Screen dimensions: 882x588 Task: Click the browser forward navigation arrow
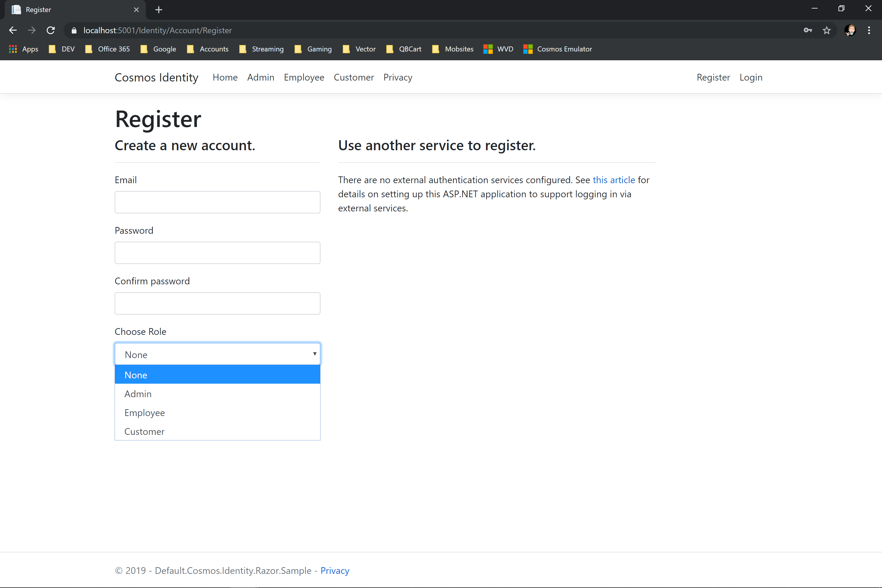[x=31, y=30]
